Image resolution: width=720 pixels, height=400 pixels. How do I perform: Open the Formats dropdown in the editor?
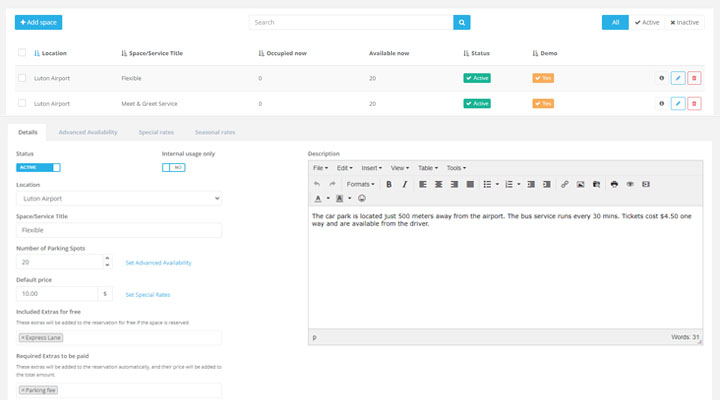click(359, 184)
